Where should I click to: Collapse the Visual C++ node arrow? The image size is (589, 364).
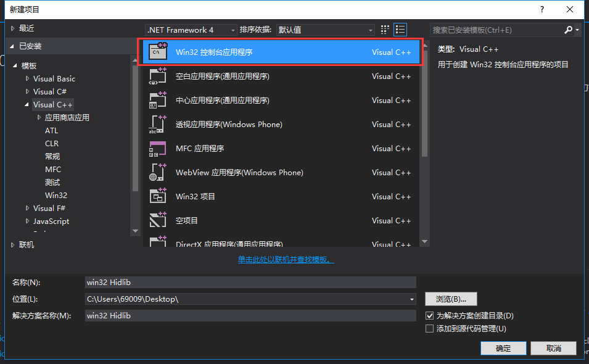click(x=27, y=104)
